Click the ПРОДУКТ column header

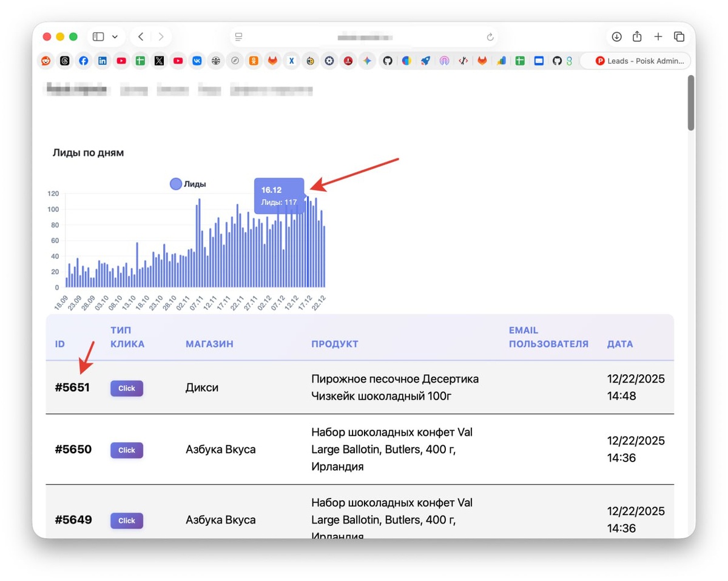click(335, 344)
